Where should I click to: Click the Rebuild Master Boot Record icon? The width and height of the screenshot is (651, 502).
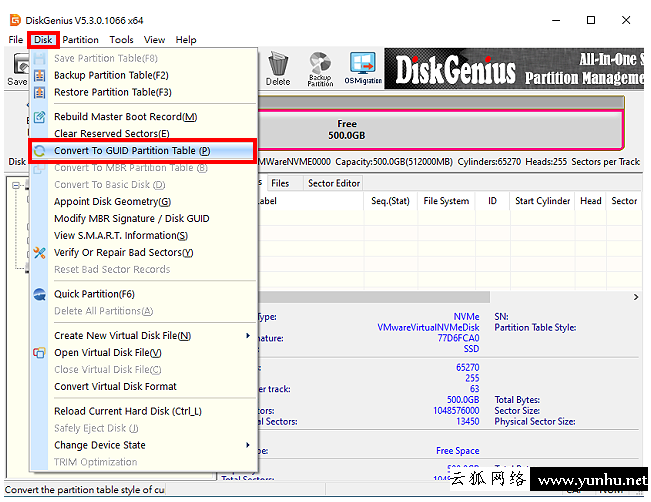click(x=39, y=117)
